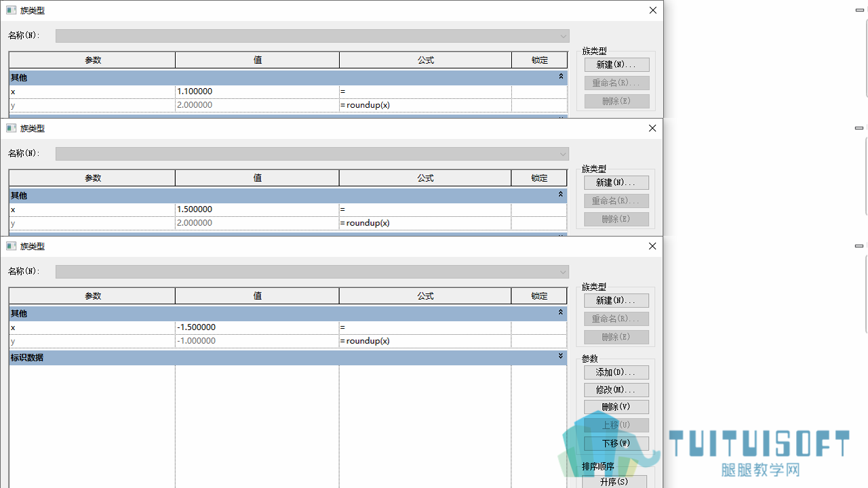Viewport: 868px width, 488px height.
Task: Click 新建(N) button in middle dialog
Action: (616, 183)
